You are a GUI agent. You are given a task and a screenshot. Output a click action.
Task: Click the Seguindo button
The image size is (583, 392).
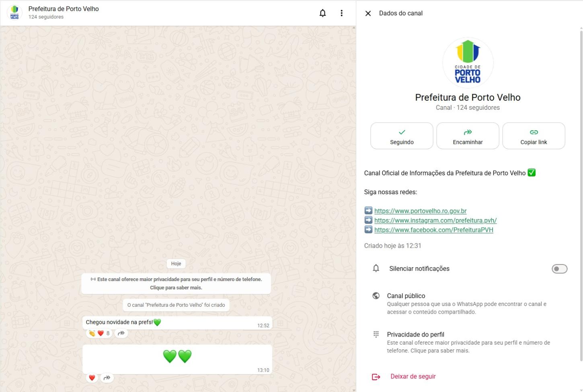pos(402,136)
